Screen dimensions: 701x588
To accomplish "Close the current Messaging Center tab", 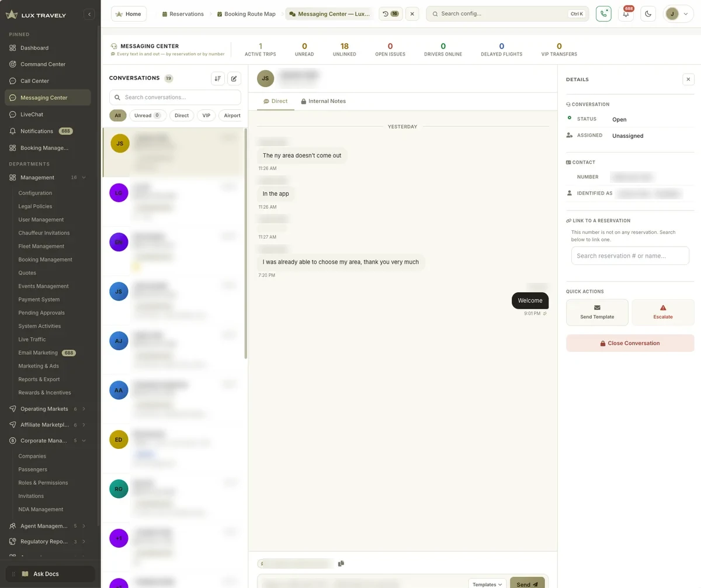I will point(412,13).
